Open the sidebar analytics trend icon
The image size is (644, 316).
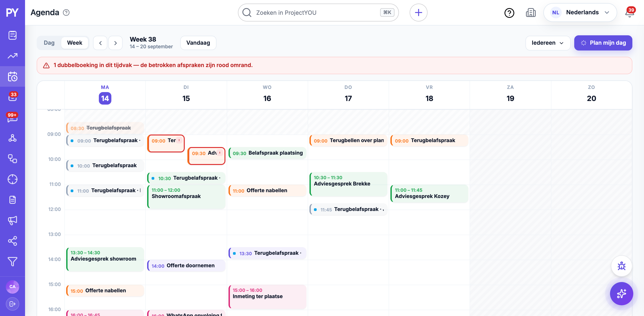click(13, 56)
